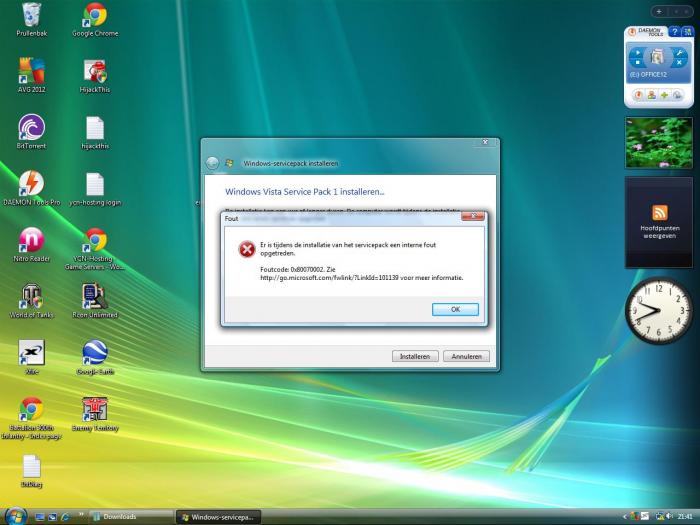This screenshot has height=525, width=700.
Task: Click the green plus icon in DAEMON gadget
Action: (665, 95)
